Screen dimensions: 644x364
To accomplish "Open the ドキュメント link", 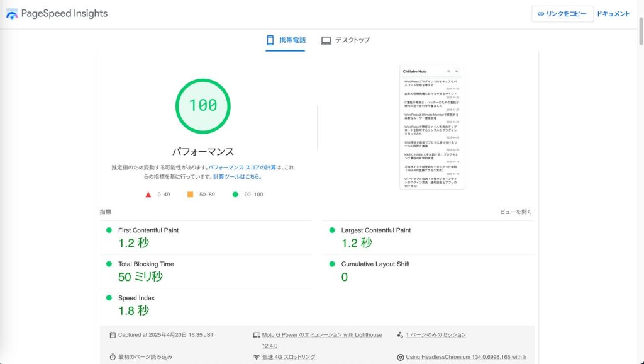I will pyautogui.click(x=613, y=14).
